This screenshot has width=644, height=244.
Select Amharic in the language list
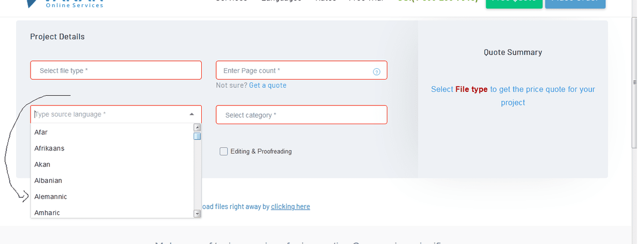pos(47,213)
